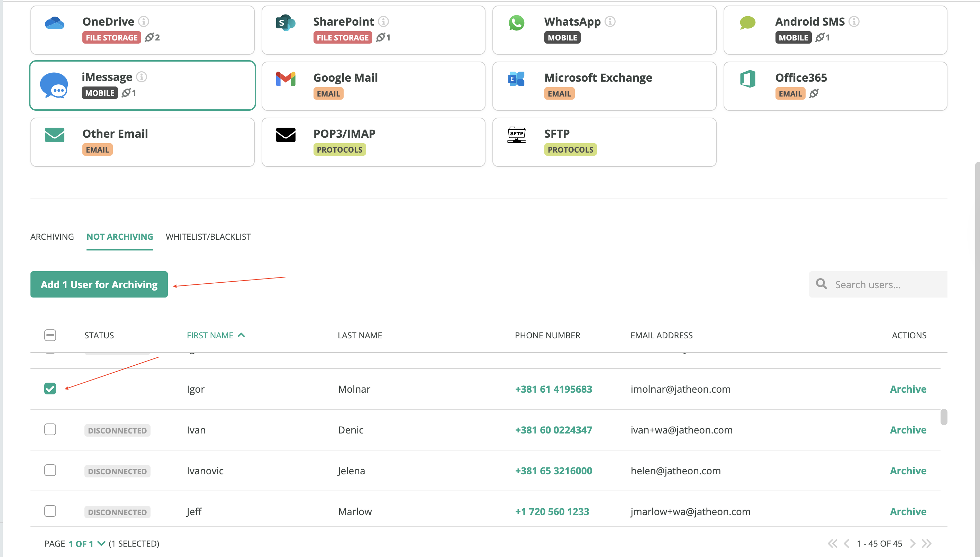Uncheck the Igor Molnar row checkbox

pos(50,389)
